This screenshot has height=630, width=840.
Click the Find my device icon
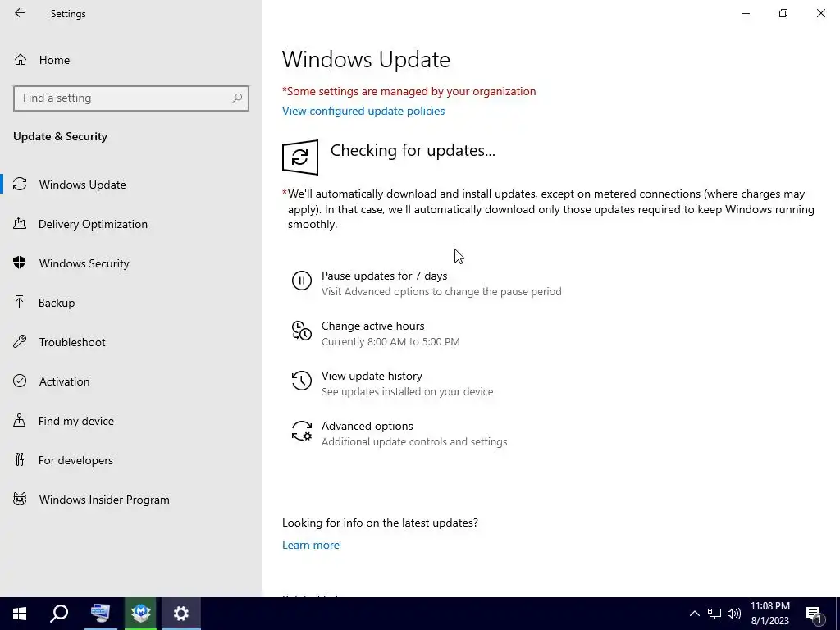pyautogui.click(x=20, y=420)
